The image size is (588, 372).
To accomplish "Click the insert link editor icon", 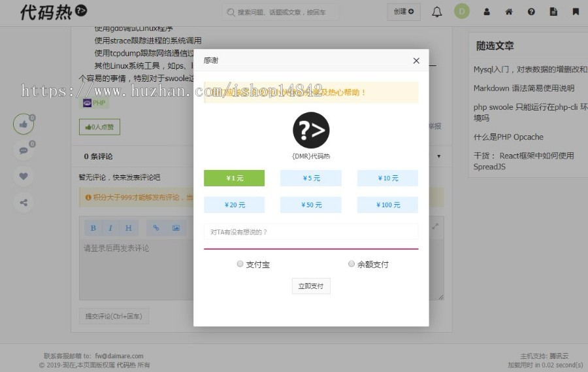I will 156,228.
